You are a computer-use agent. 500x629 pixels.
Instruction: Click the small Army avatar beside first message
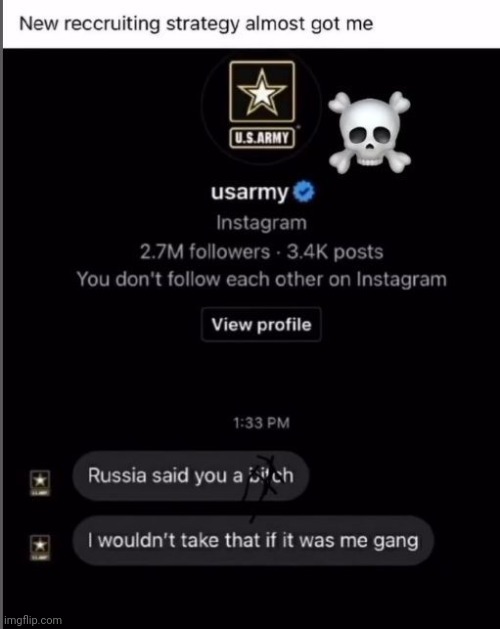pyautogui.click(x=41, y=483)
